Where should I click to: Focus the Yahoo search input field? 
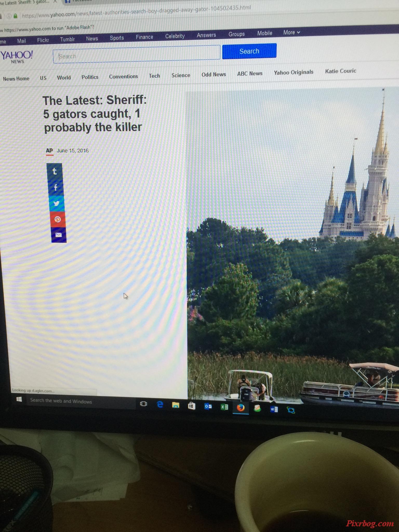tap(137, 54)
